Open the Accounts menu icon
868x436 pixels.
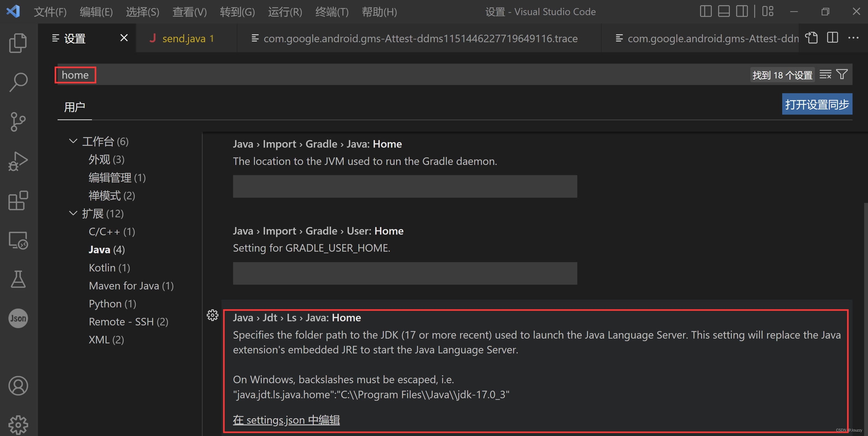point(18,386)
